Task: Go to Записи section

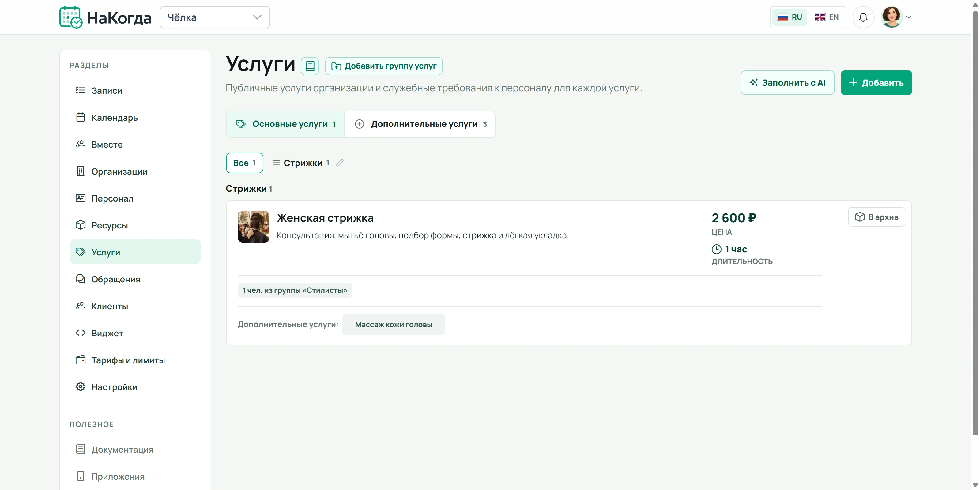Action: pyautogui.click(x=135, y=91)
